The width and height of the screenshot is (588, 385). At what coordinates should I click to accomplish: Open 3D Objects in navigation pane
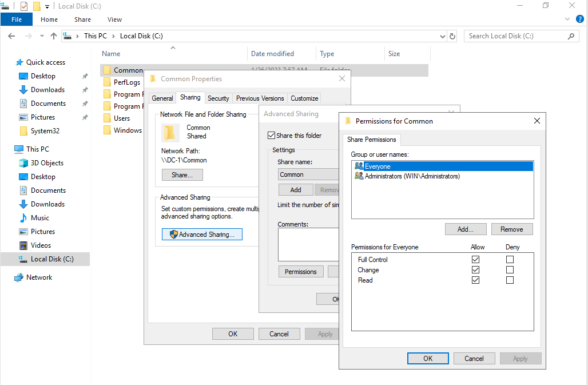pos(47,163)
